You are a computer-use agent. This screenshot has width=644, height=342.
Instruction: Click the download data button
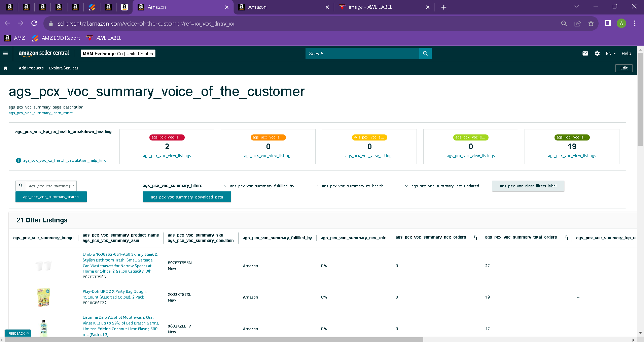coord(187,197)
